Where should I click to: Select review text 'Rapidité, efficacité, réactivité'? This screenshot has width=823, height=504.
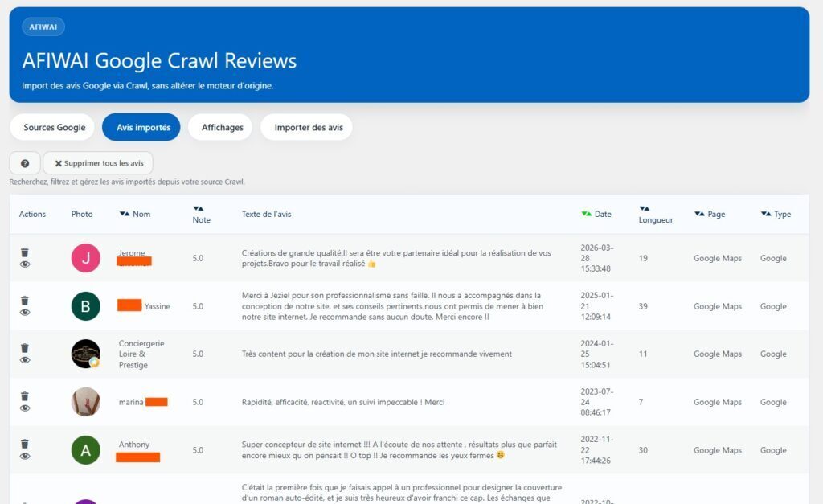coord(342,402)
